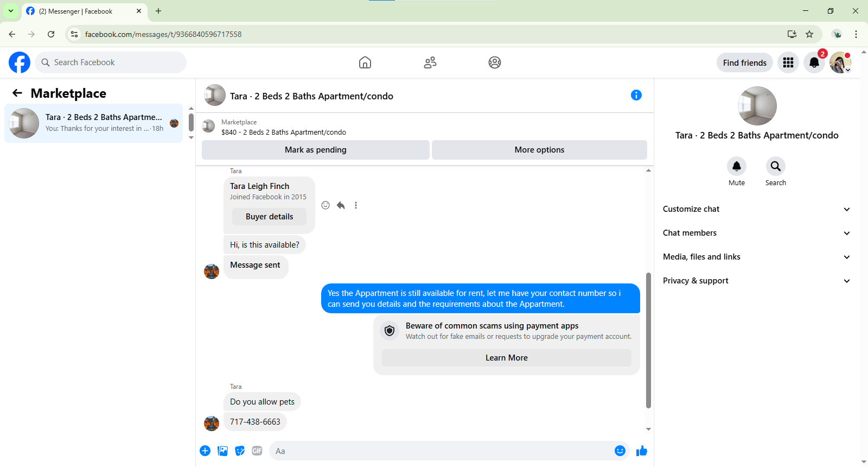Click the 'Message sent' bubble

click(x=256, y=267)
